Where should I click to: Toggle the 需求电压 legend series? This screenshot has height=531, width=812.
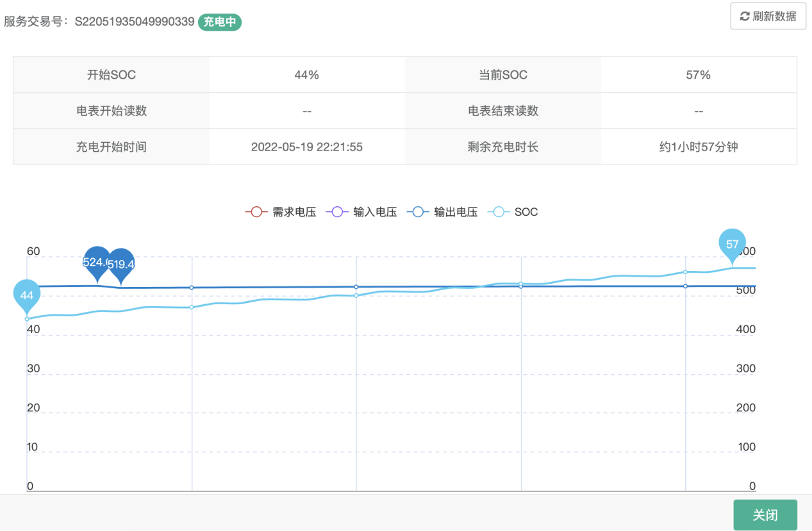tap(281, 212)
